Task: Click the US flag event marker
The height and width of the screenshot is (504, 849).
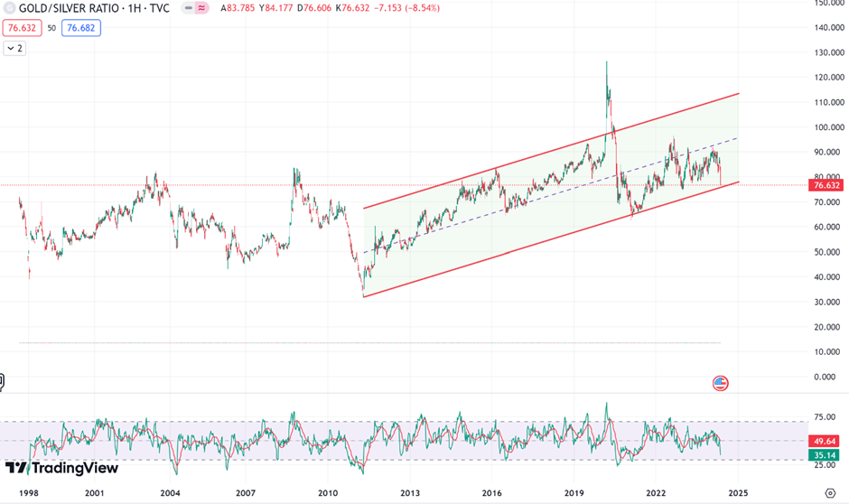Action: coord(720,383)
